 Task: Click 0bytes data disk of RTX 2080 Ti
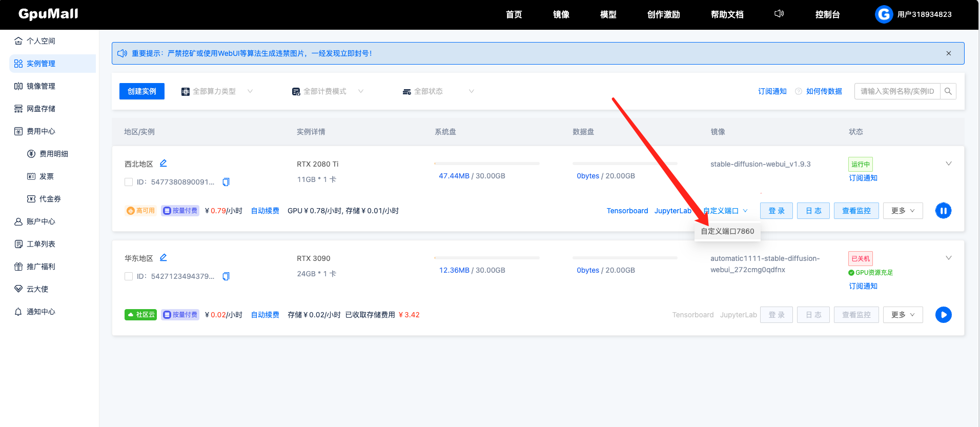tap(588, 176)
